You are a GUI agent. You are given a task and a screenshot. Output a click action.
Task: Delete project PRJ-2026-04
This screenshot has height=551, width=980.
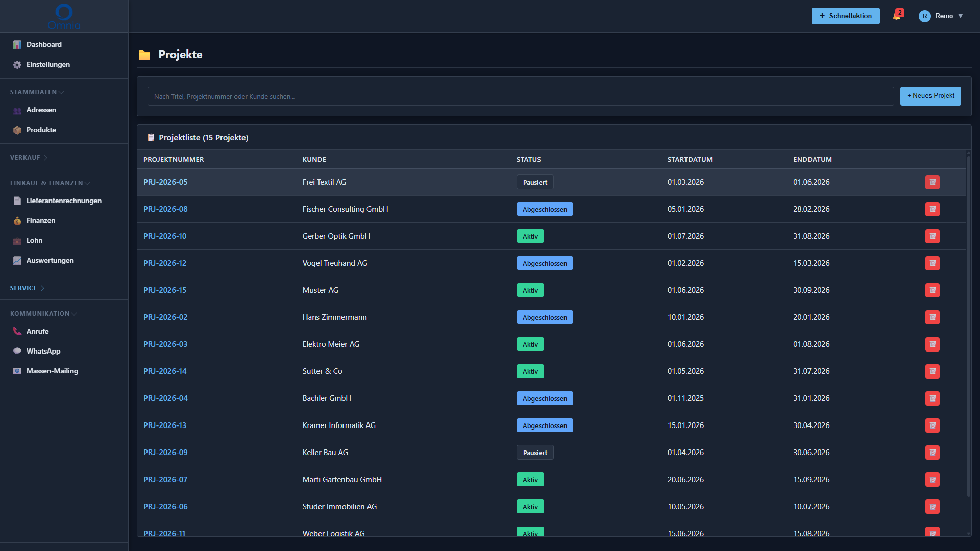932,398
